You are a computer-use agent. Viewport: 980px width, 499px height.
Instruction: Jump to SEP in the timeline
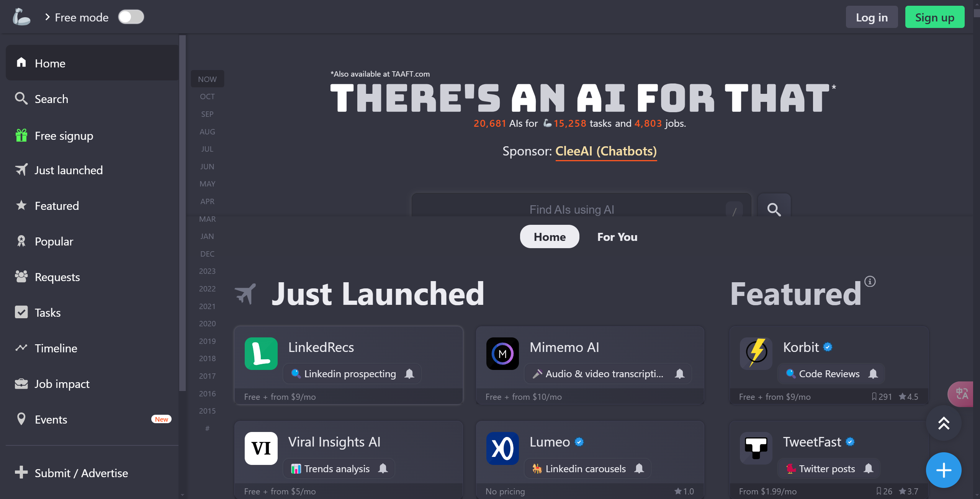tap(207, 114)
